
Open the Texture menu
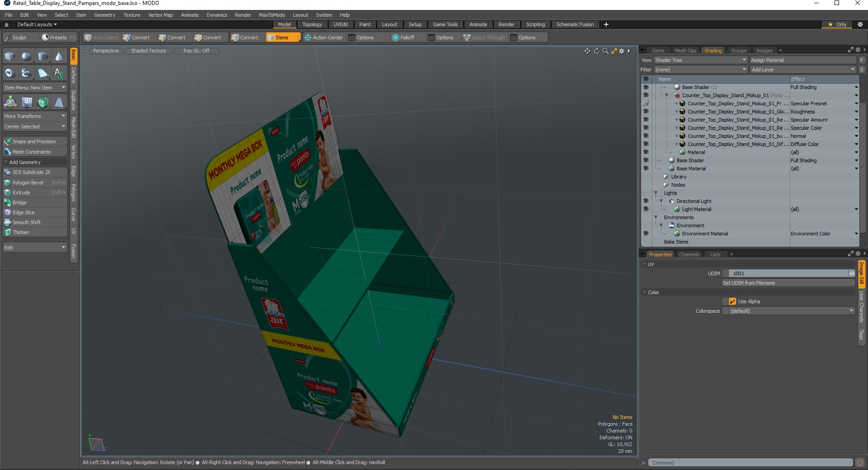click(132, 15)
